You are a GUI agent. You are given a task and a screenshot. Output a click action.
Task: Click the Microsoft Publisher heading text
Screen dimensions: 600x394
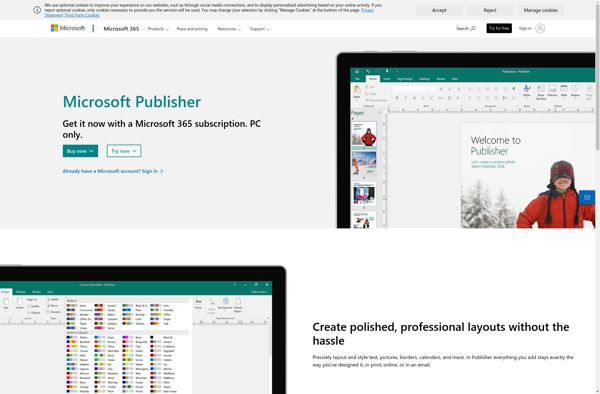(x=132, y=102)
